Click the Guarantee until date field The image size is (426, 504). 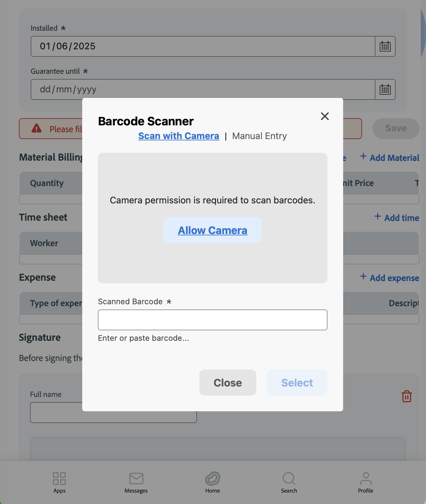tap(202, 89)
